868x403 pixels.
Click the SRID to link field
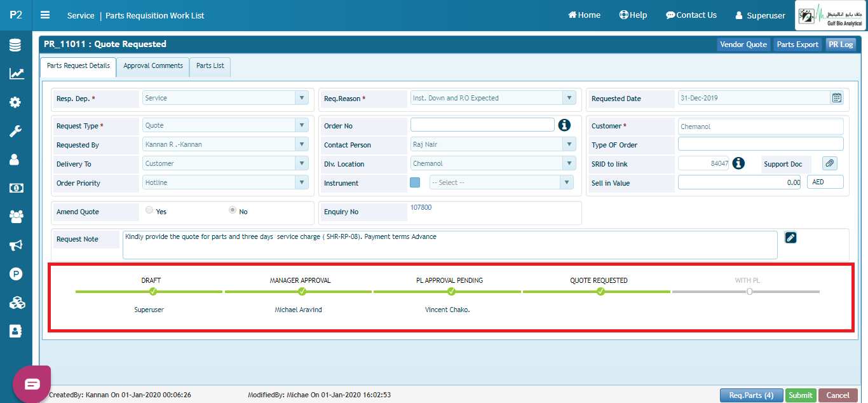(x=703, y=163)
